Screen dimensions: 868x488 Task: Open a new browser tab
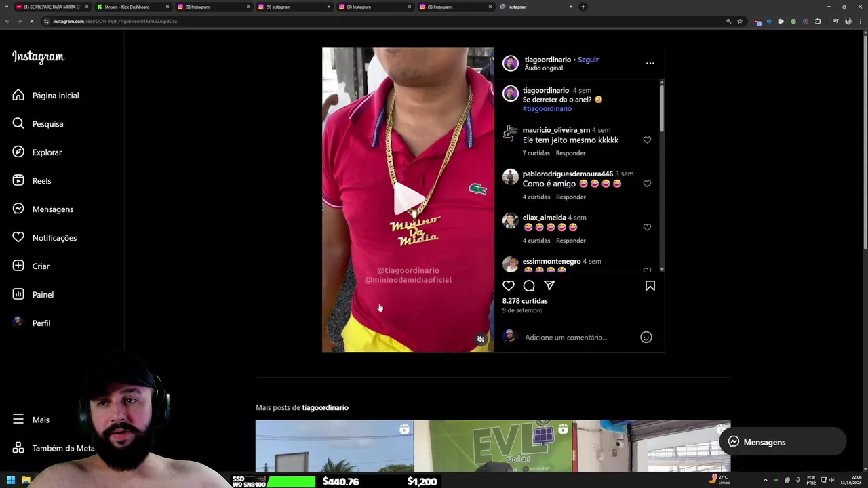coord(583,7)
